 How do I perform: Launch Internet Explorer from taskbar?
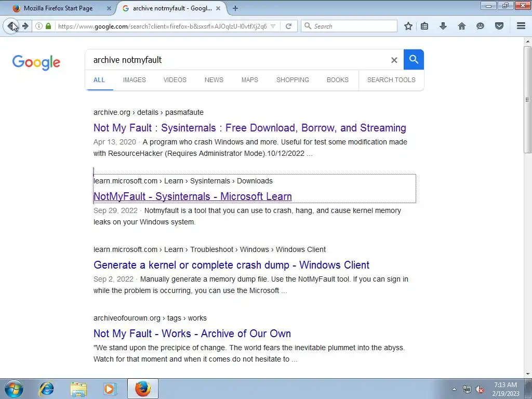click(x=46, y=389)
